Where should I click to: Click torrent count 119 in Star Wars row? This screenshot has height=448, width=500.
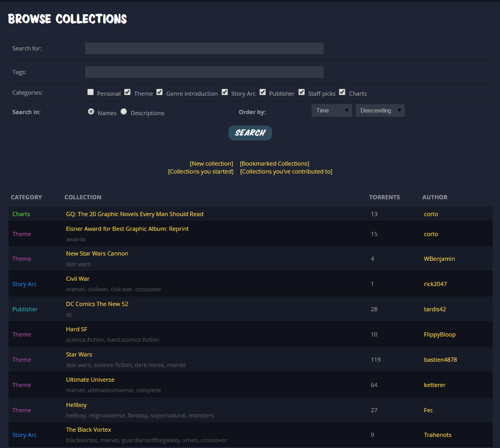click(x=376, y=360)
